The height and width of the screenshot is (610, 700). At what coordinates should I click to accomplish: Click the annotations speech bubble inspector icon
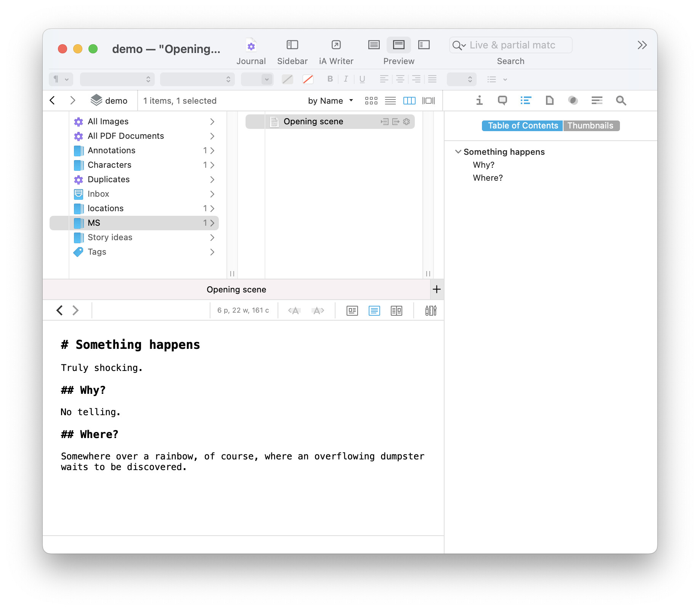coord(502,100)
